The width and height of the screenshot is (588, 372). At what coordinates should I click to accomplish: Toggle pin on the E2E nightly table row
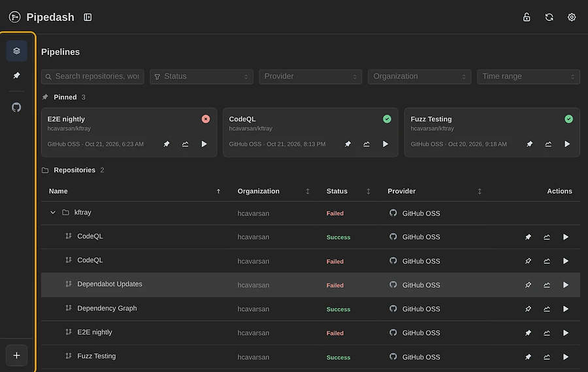[x=528, y=333]
